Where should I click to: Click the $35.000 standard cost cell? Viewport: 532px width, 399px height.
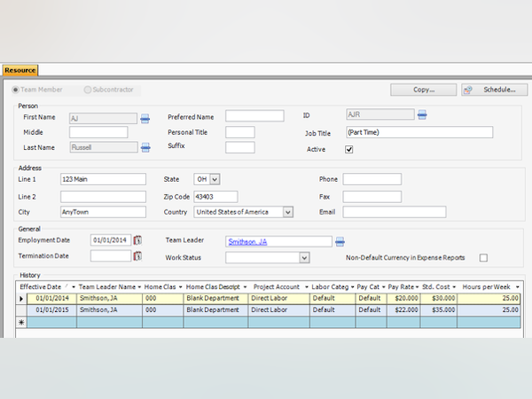pos(439,309)
